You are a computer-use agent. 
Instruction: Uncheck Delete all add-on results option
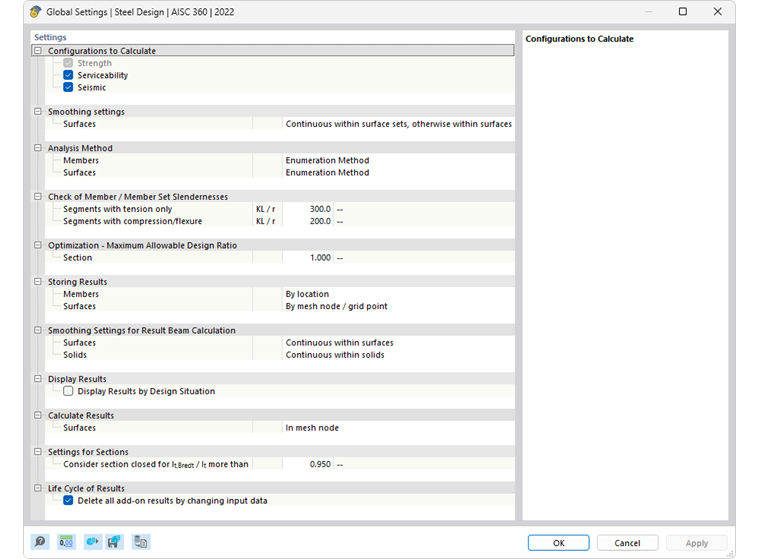pos(68,500)
